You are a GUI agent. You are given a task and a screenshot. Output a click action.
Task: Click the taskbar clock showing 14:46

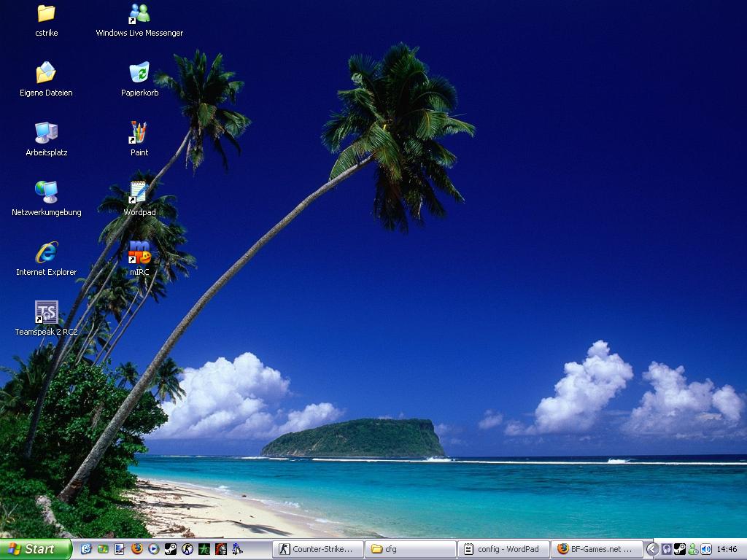[727, 549]
